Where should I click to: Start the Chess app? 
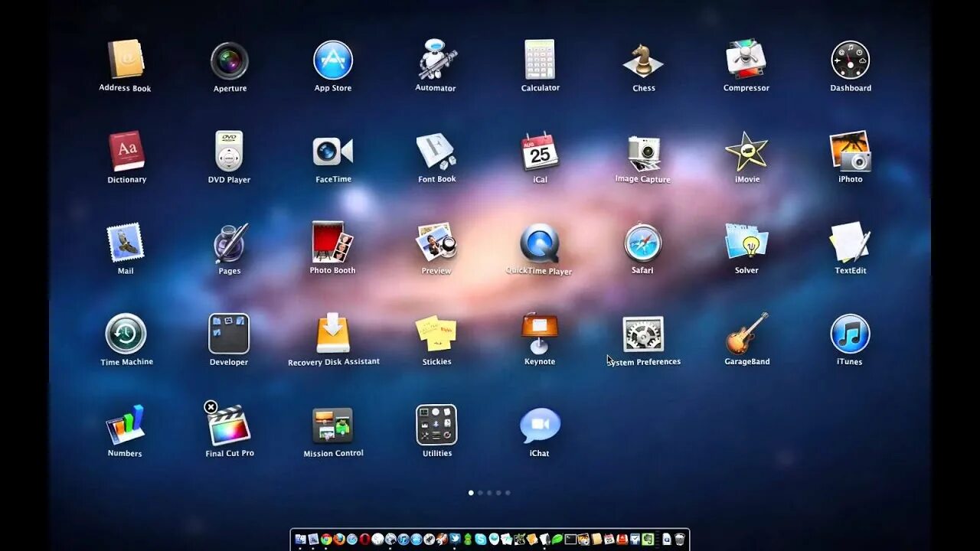click(643, 60)
